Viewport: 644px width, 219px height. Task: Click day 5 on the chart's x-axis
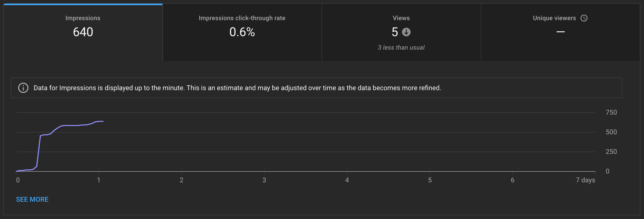pyautogui.click(x=430, y=180)
